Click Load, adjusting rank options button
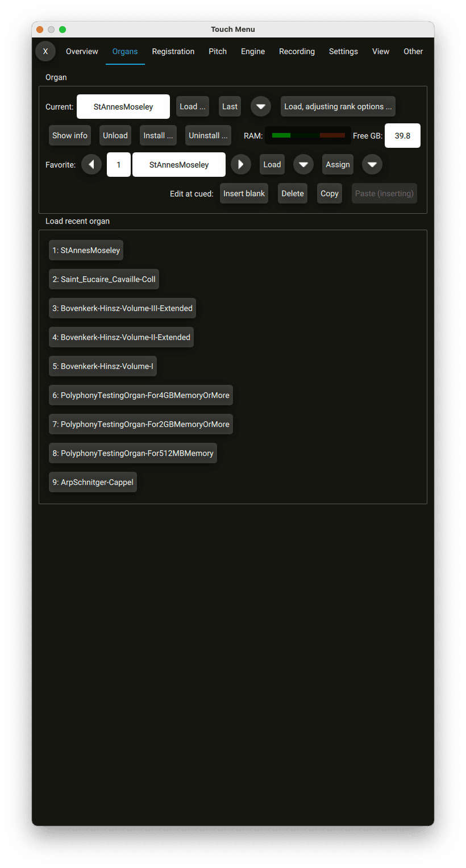This screenshot has height=868, width=466. pos(338,106)
